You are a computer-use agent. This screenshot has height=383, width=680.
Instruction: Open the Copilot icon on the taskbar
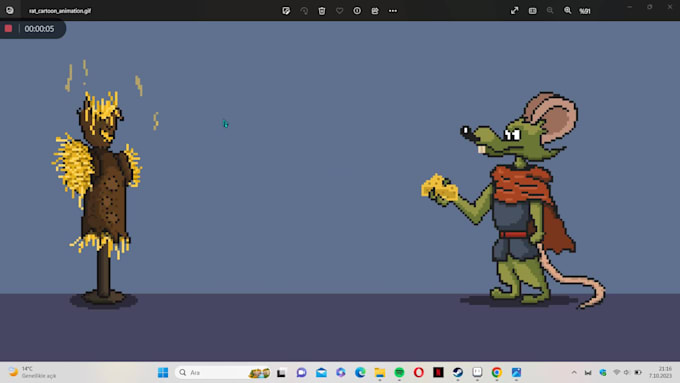tap(341, 373)
